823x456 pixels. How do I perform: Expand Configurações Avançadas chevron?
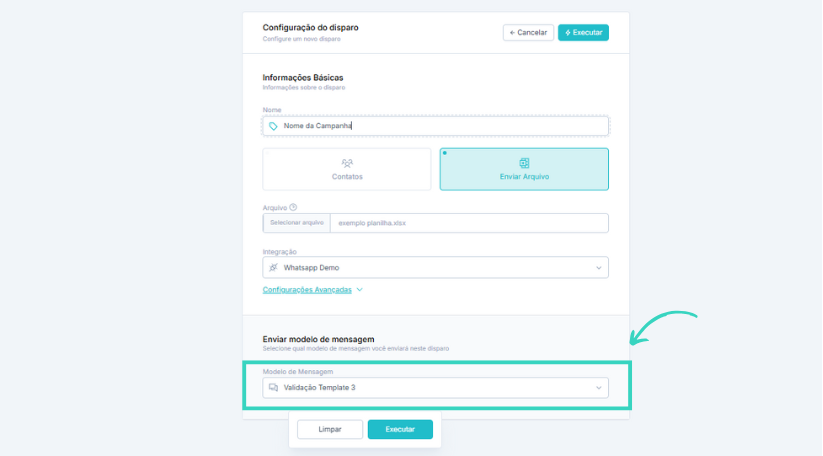[x=360, y=290]
